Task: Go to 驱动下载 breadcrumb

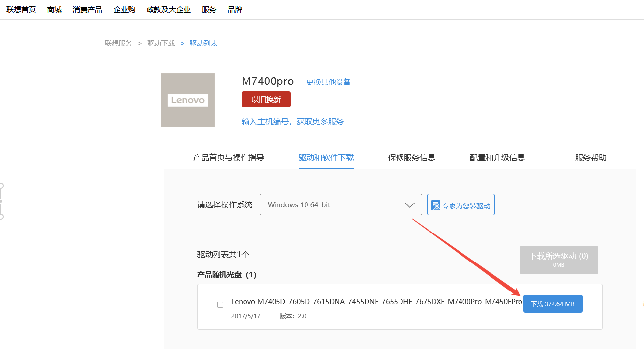Action: (x=161, y=43)
